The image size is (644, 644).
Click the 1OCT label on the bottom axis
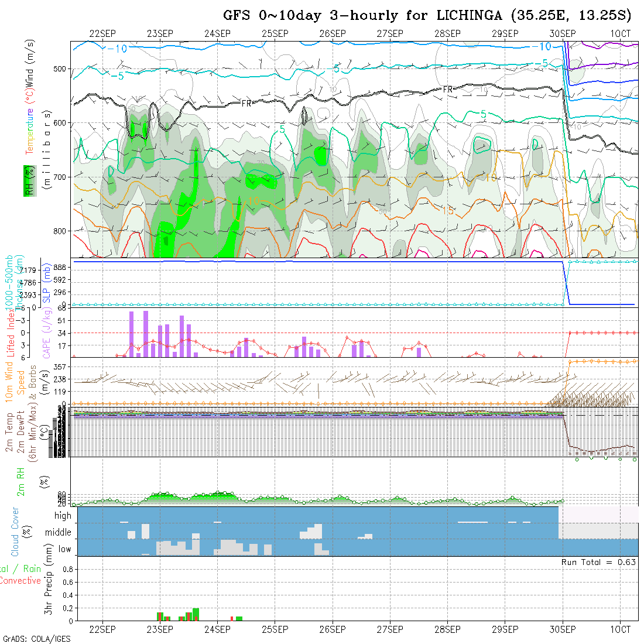[620, 629]
